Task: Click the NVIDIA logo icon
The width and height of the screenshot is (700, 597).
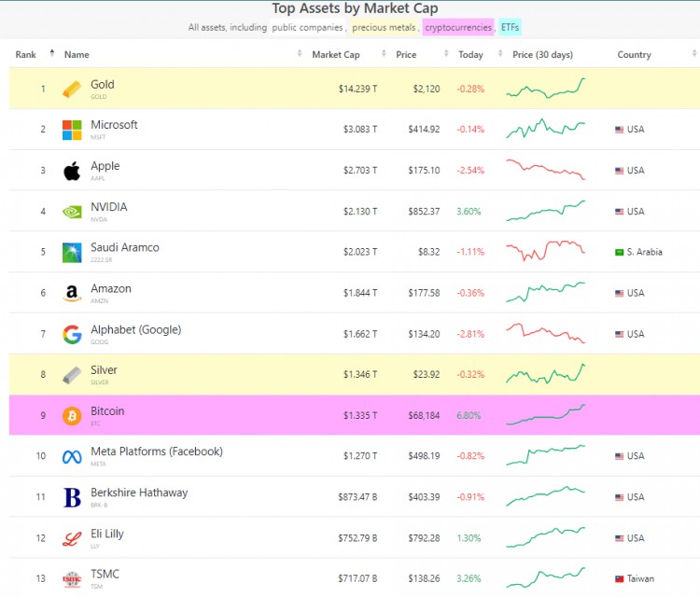Action: pos(72,212)
